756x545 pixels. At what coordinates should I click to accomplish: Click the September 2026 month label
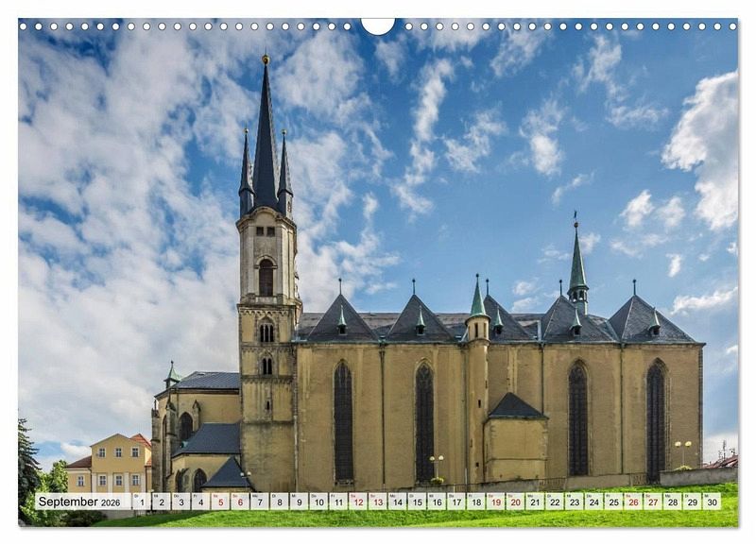(80, 502)
